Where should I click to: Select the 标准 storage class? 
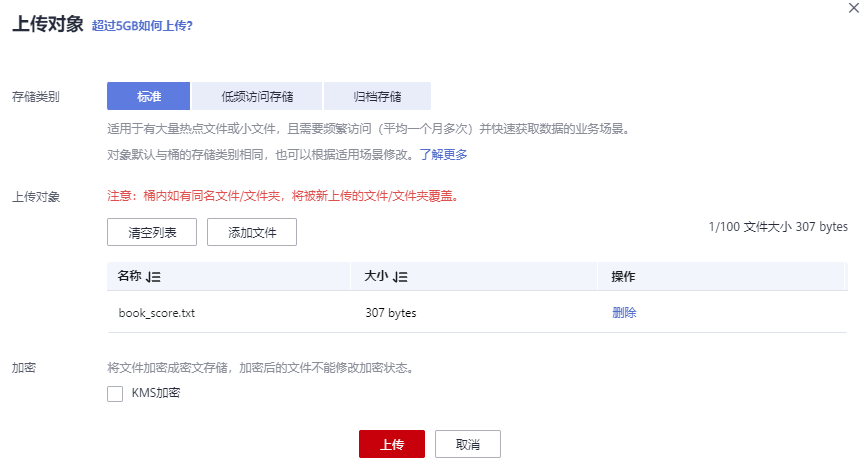149,97
